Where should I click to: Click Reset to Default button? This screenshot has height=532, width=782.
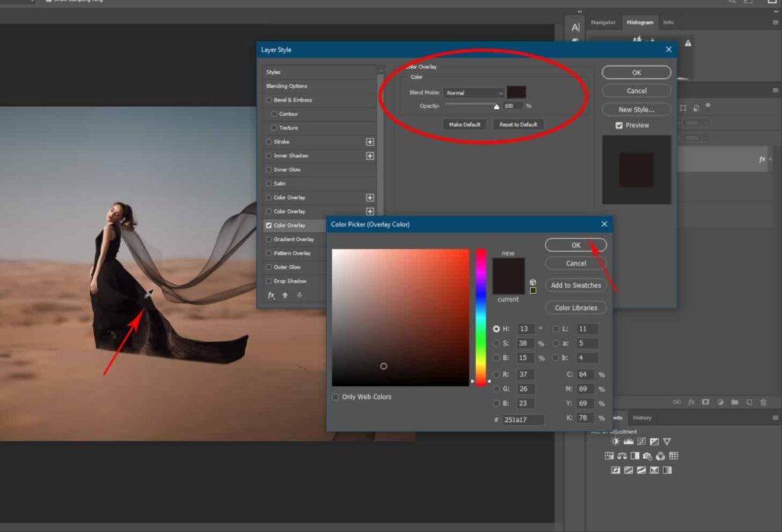coord(519,124)
